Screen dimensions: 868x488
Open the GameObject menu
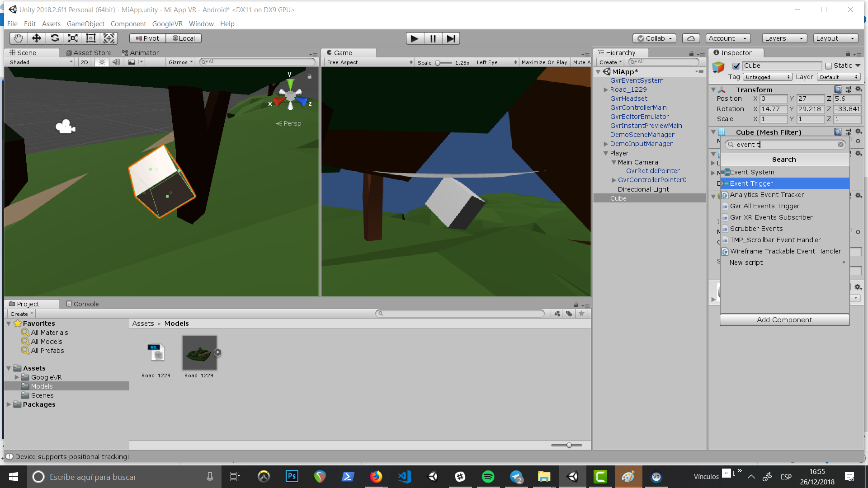tap(85, 23)
